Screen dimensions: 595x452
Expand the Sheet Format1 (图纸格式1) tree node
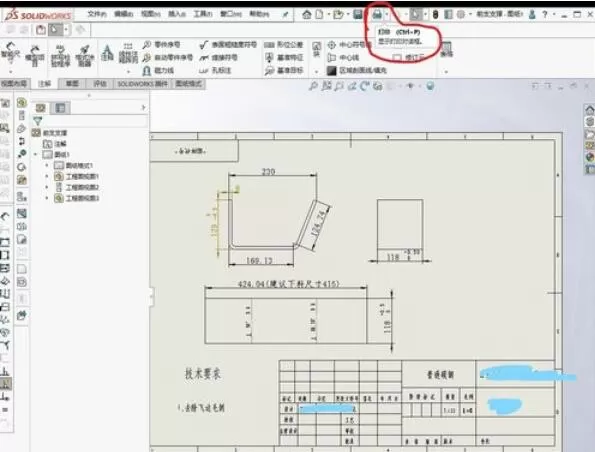pos(47,166)
